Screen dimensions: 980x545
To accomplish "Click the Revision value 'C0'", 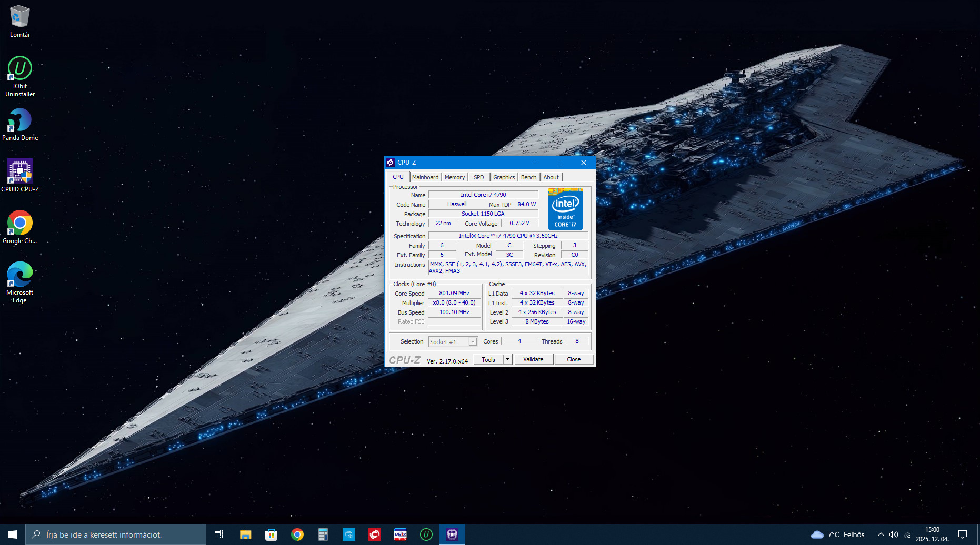I will point(575,255).
